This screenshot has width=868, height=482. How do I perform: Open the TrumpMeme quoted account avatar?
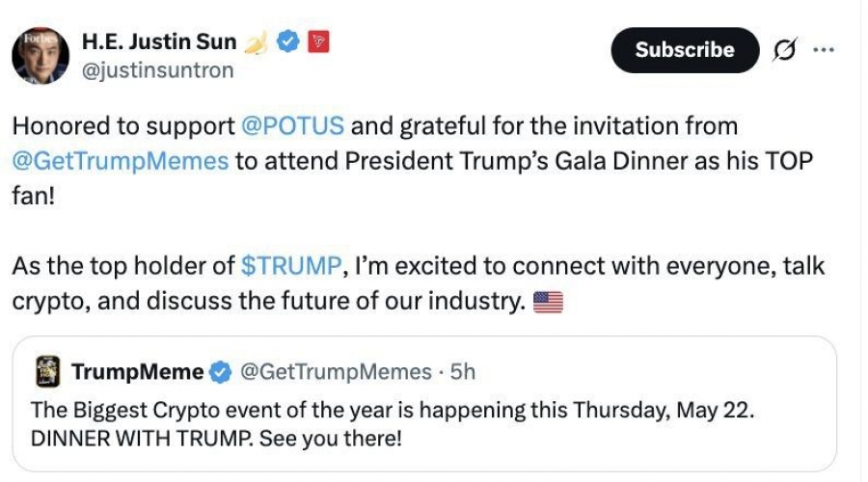pos(48,371)
